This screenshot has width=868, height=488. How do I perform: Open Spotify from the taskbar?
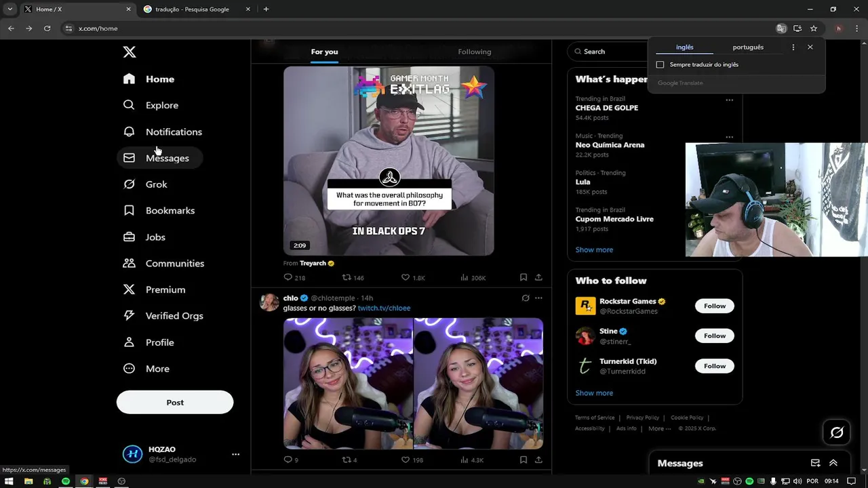point(65,481)
